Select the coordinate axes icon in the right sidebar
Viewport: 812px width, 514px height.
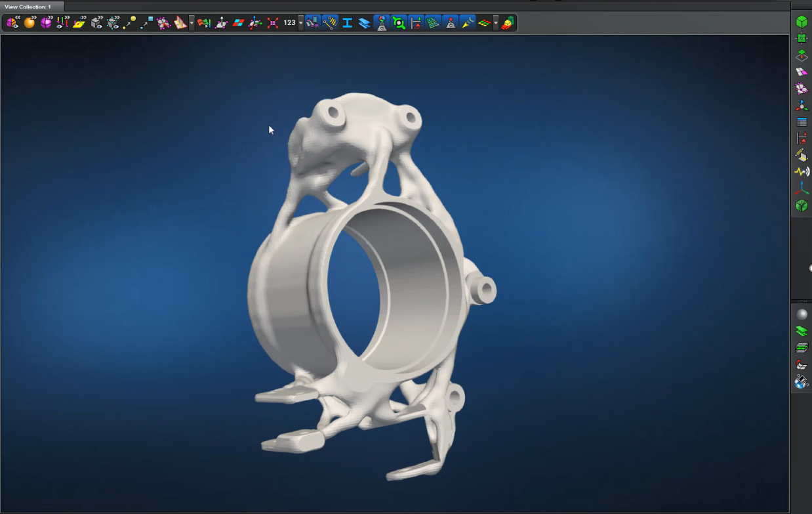click(x=802, y=188)
